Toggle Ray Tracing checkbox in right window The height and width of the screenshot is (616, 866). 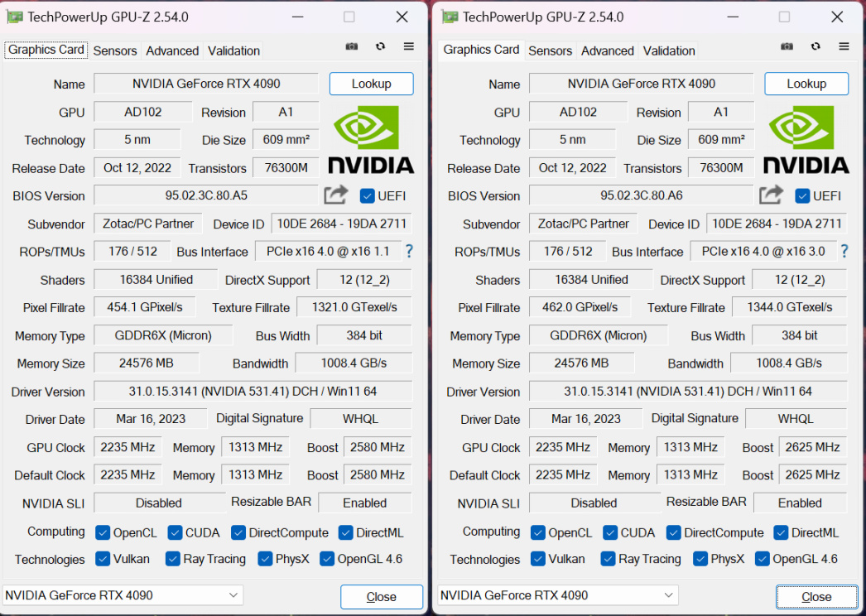(x=608, y=559)
